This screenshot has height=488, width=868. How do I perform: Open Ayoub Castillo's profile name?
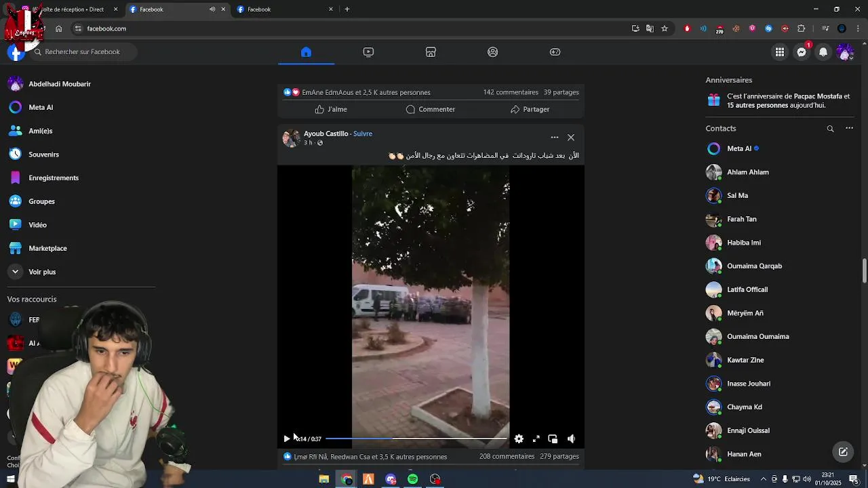325,134
